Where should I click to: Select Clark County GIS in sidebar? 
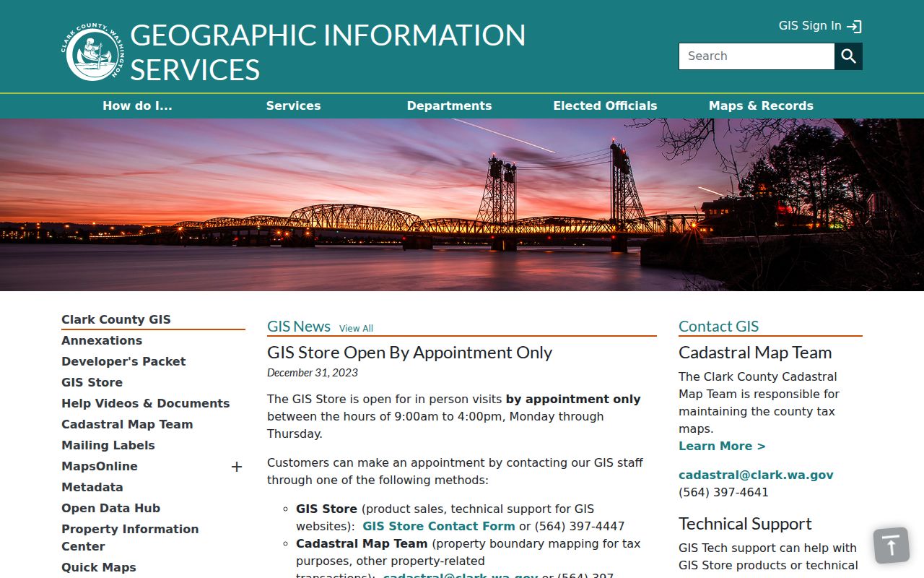(116, 319)
